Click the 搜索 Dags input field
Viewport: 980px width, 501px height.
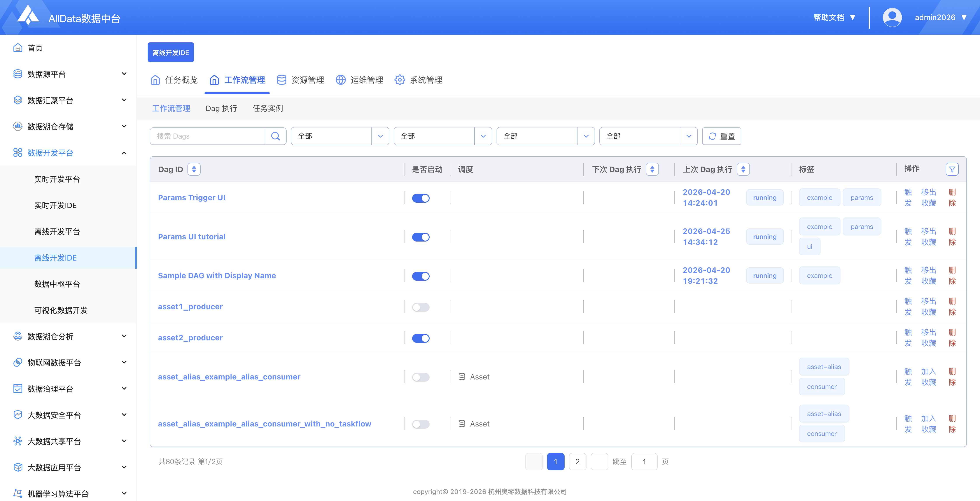(x=207, y=136)
